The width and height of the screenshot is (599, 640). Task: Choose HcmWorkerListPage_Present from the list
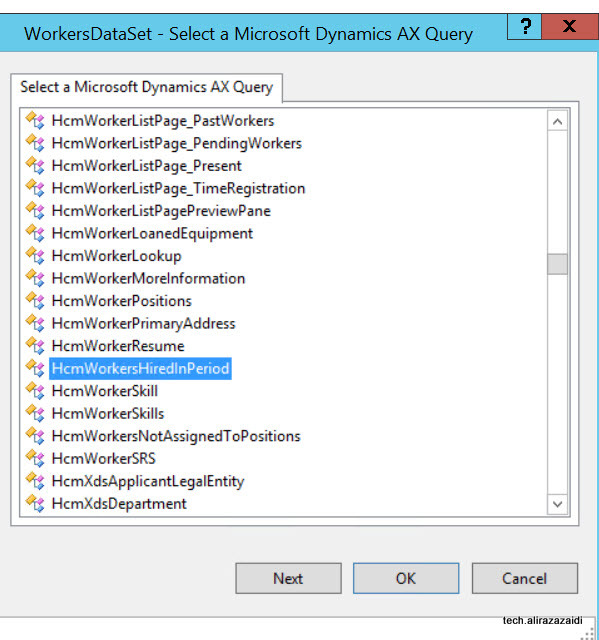point(147,166)
